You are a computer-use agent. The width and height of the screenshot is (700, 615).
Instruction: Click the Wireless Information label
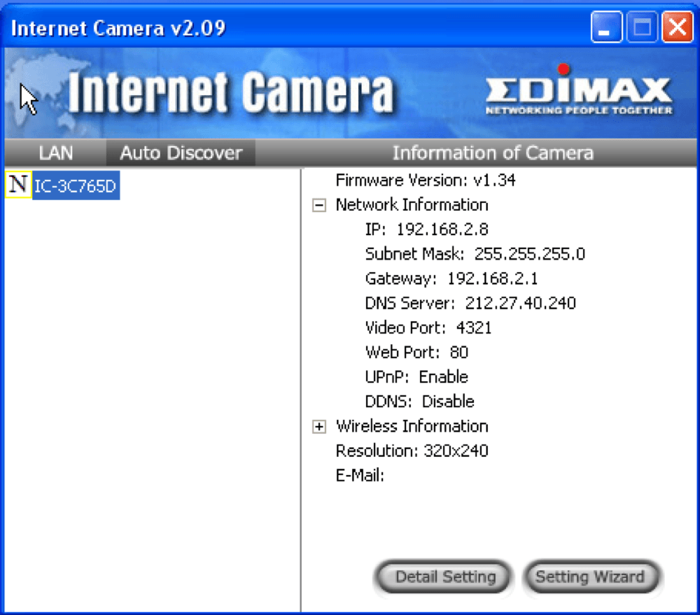[x=412, y=426]
